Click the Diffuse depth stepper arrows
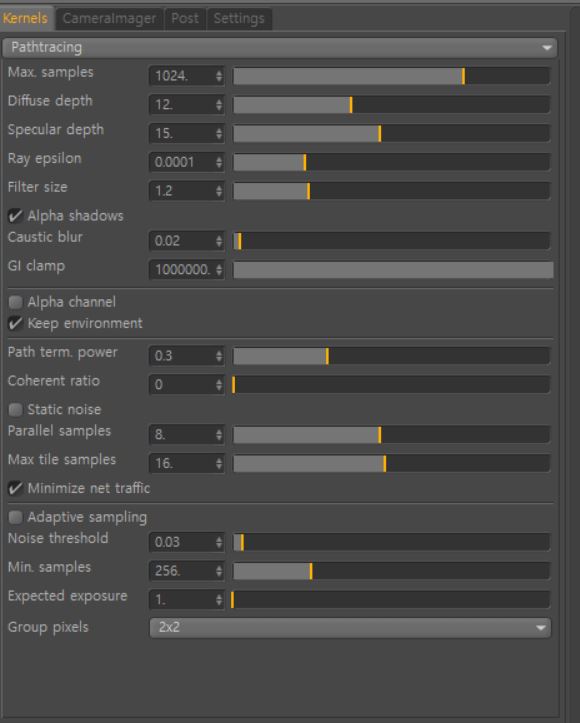Screen dimensions: 580x723 pyautogui.click(x=219, y=105)
